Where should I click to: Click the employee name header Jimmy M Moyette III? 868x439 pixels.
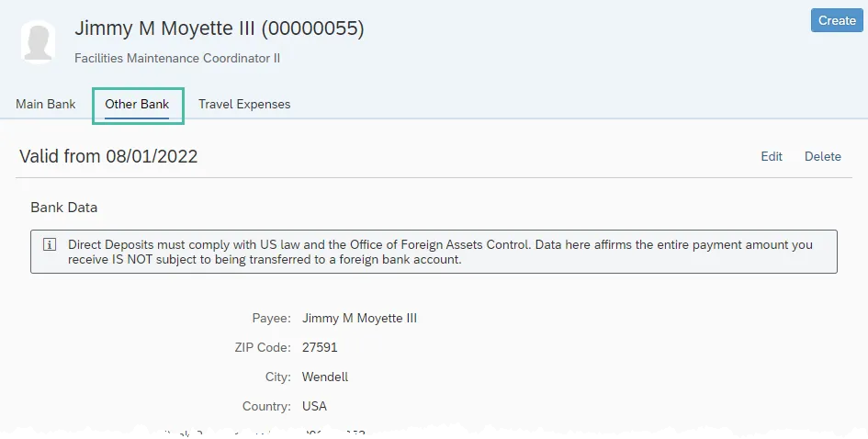click(x=219, y=28)
